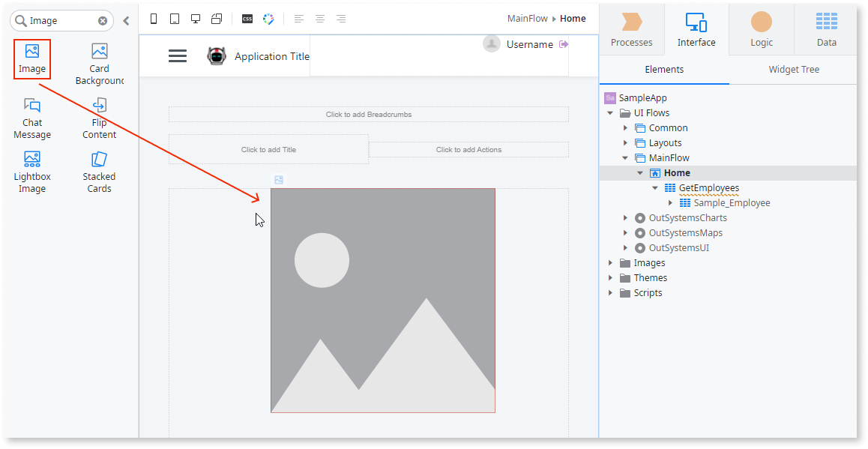This screenshot has height=449, width=868.
Task: Switch preview to desktop view
Action: tap(196, 19)
